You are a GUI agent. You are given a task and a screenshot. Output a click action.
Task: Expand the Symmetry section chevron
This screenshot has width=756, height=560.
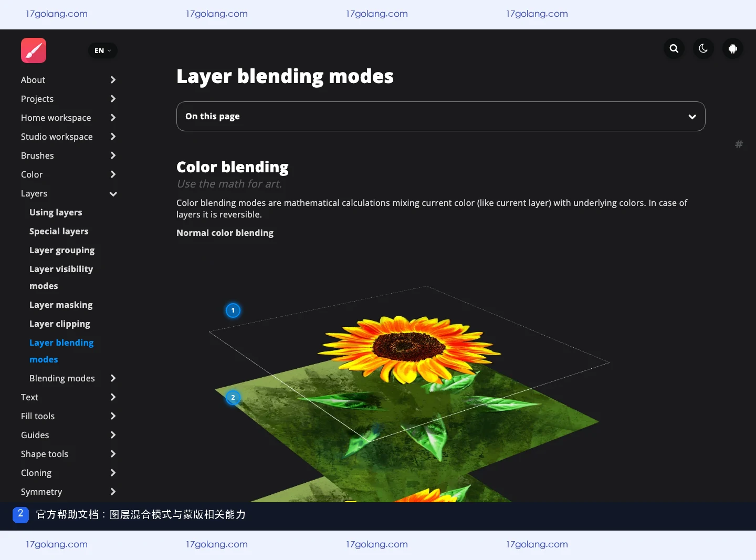[113, 492]
